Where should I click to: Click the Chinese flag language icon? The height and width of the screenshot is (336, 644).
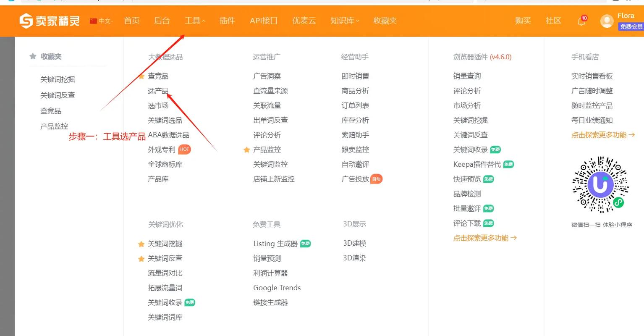(92, 21)
